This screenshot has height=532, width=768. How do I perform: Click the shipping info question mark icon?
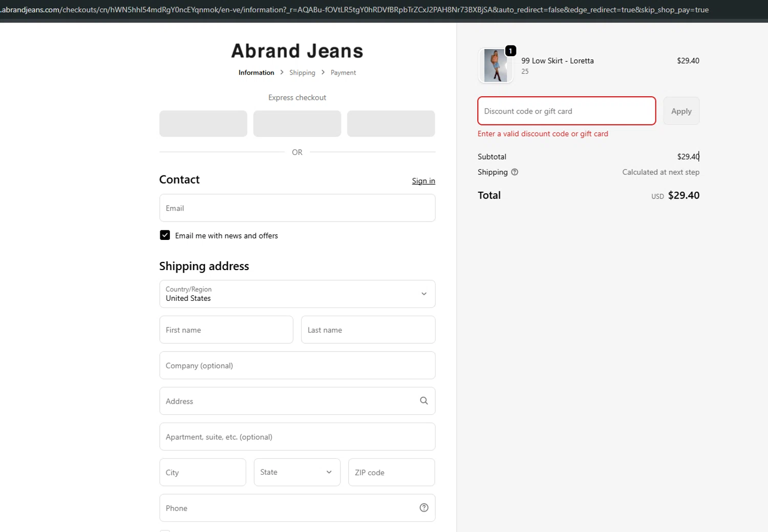515,172
